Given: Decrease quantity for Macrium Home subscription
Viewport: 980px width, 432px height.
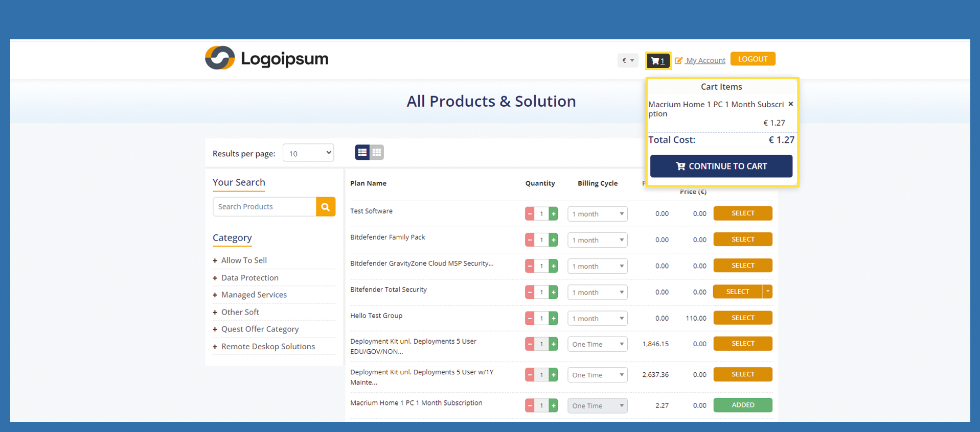Looking at the screenshot, I should (x=530, y=406).
